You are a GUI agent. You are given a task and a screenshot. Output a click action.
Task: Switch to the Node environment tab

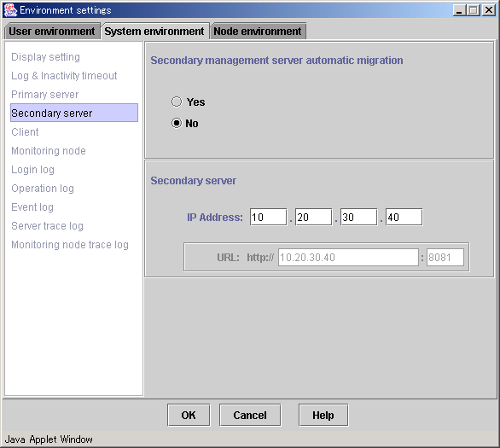[258, 32]
